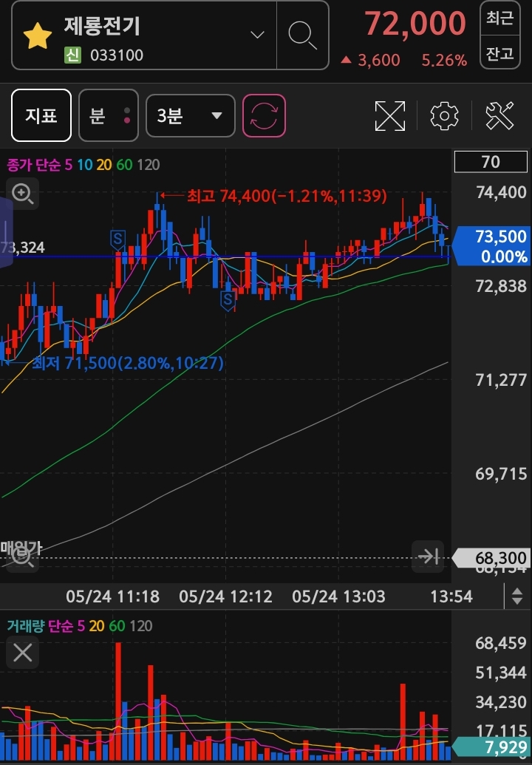Tap the 최고 74,400 high annotation
Viewport: 532px width, 765px height.
[287, 196]
